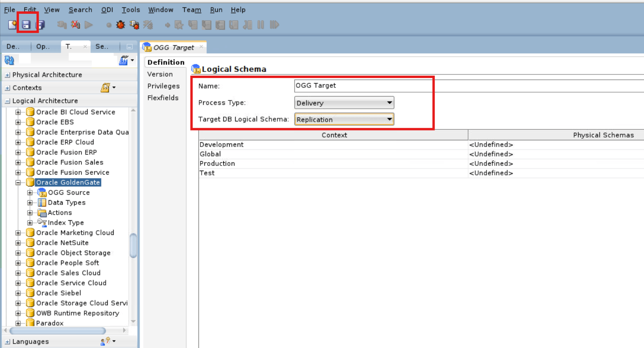The width and height of the screenshot is (644, 348).
Task: Click the Pause debugger icon
Action: click(261, 25)
